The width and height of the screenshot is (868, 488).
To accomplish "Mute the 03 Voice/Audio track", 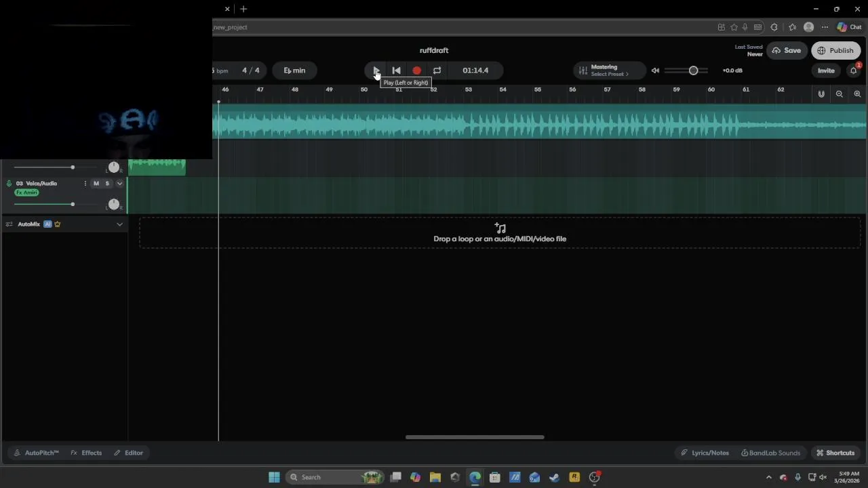I will point(96,184).
